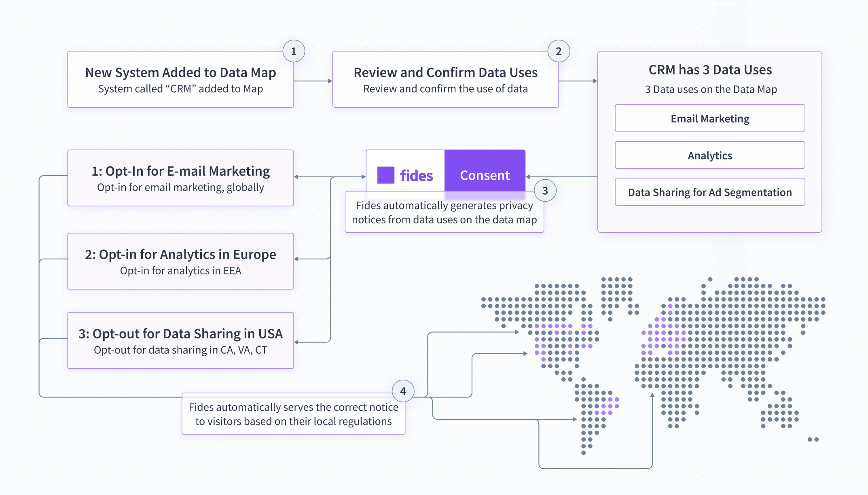Click the 'Review and Confirm Data Uses' box
Screen dimensions: 868x495
point(445,79)
